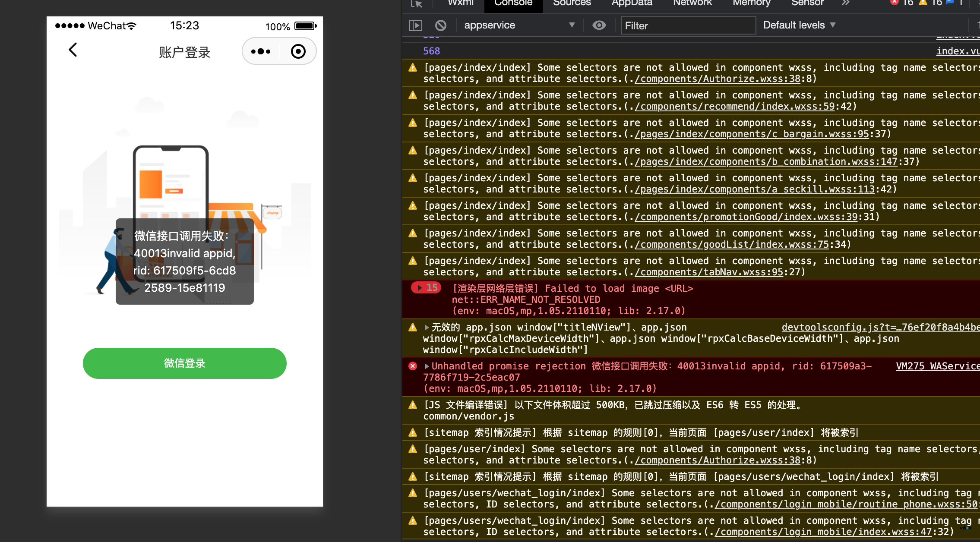Open the recommend/index.wxss:59 link
The image size is (980, 542).
pos(735,107)
